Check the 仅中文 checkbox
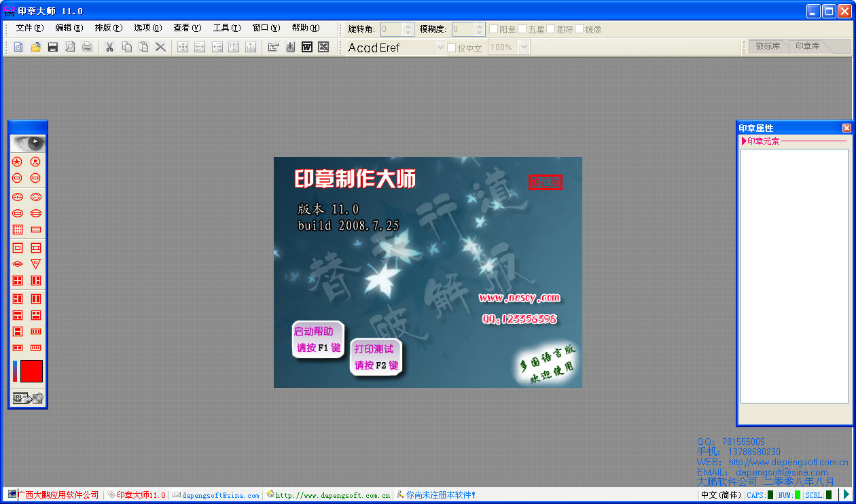 (452, 48)
